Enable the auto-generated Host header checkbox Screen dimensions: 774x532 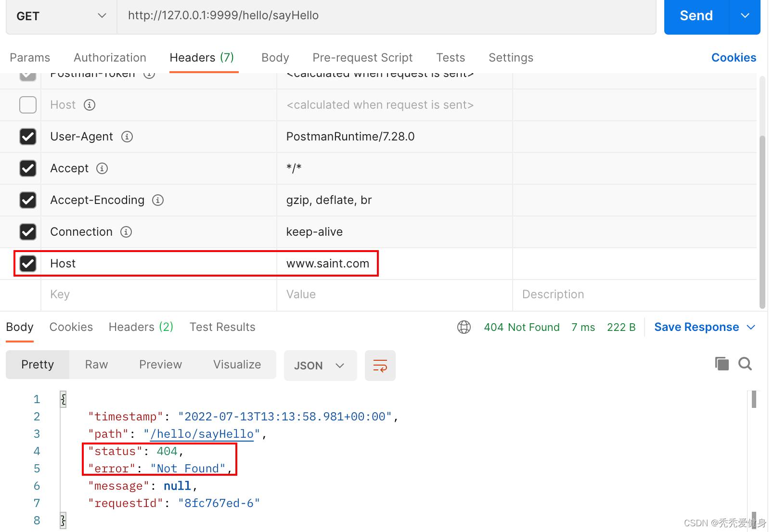click(x=28, y=105)
